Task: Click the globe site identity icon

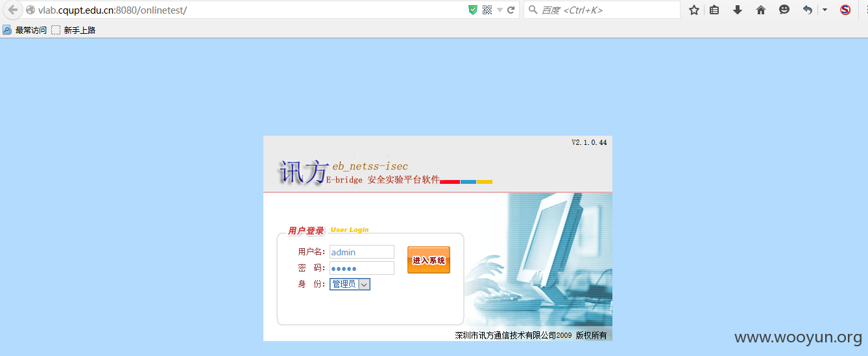Action: (30, 10)
